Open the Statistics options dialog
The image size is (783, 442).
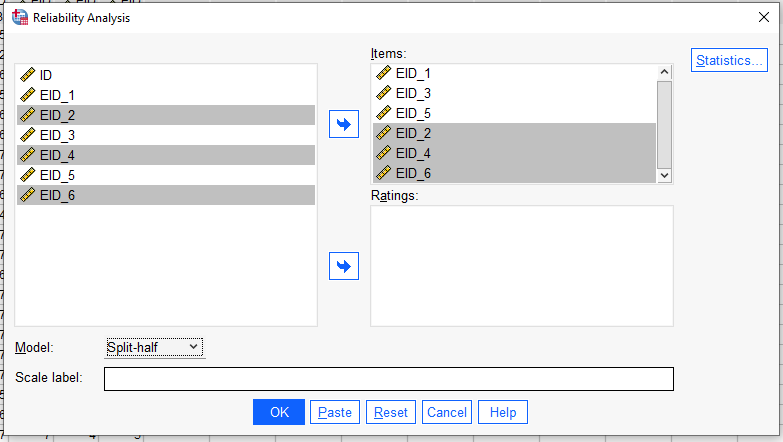pyautogui.click(x=729, y=60)
